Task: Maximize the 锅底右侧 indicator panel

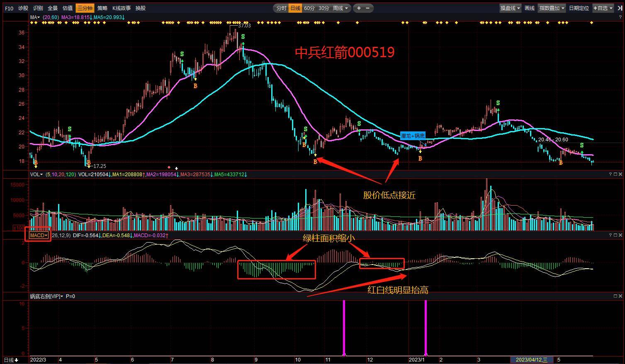Action: click(x=615, y=296)
